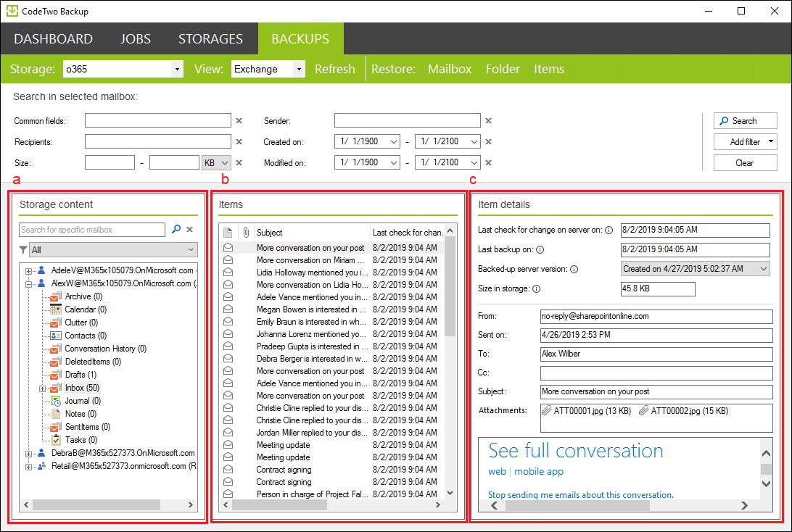Open the size unit KB dropdown
The height and width of the screenshot is (532, 792).
click(217, 163)
